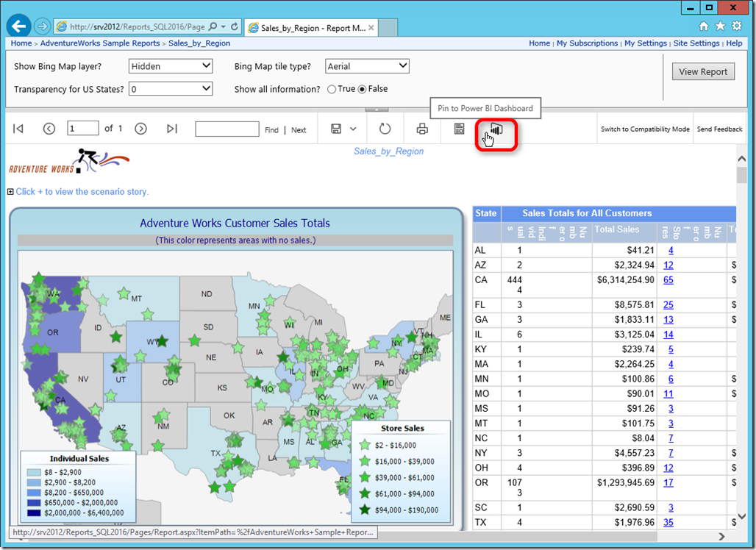756x550 pixels.
Task: Open Transparency for US States dropdown
Action: pos(171,89)
